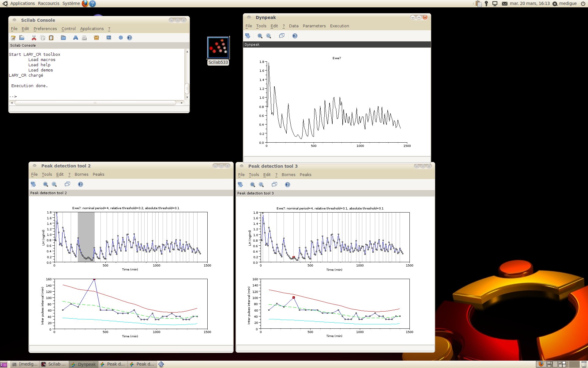Open the Xcos monitor icon in Scilab Console
The image size is (588, 368).
109,38
